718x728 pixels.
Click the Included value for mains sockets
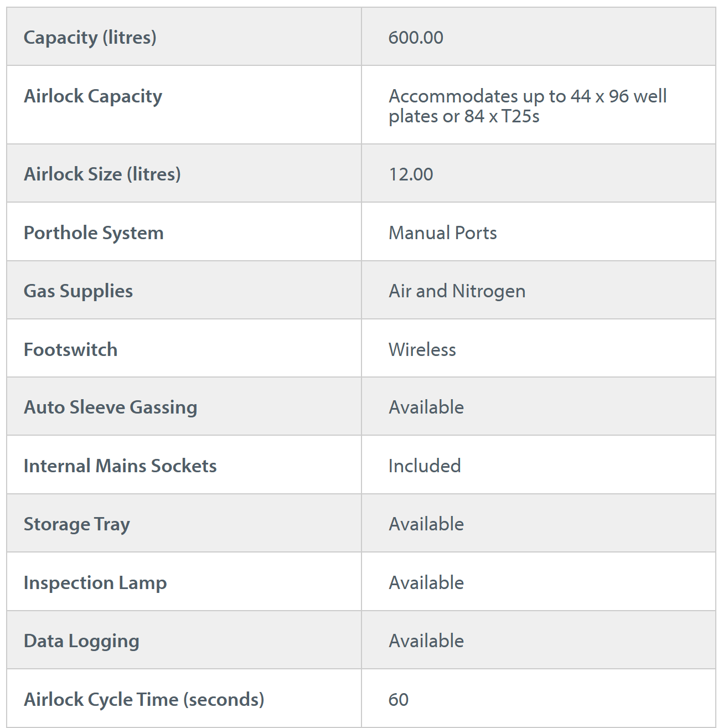[x=425, y=466]
